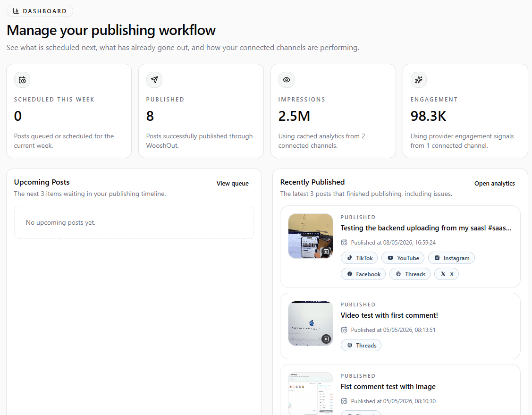Open thumbnail of backend uploading test post
The width and height of the screenshot is (532, 415).
point(311,236)
